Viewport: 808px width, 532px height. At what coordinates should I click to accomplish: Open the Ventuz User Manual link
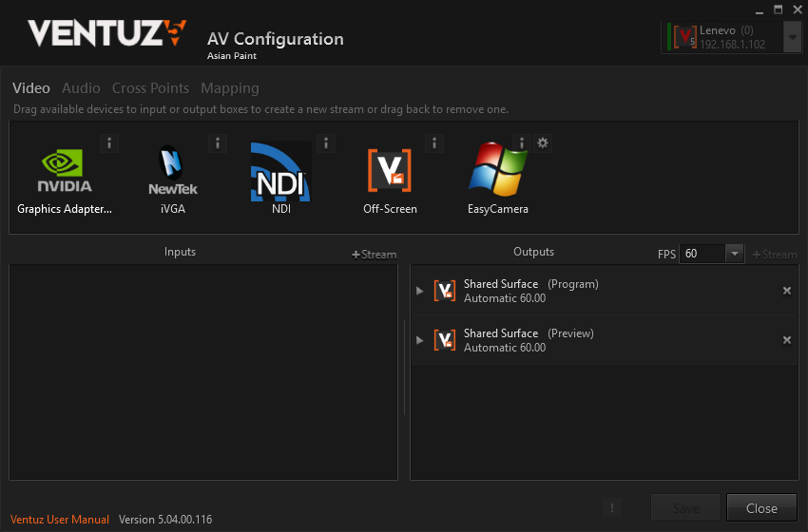pyautogui.click(x=60, y=520)
